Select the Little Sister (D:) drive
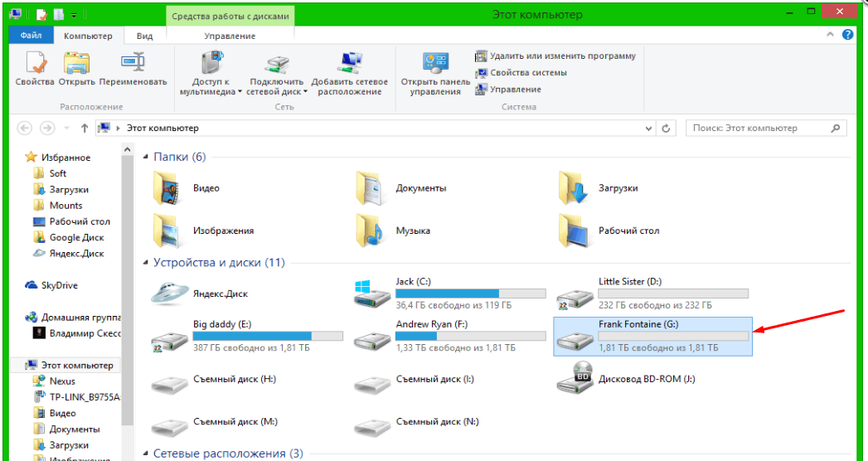Viewport: 868px width, 461px height. [x=652, y=294]
